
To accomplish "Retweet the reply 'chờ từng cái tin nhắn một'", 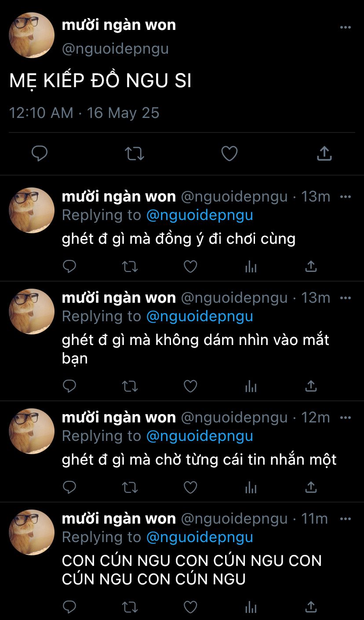I will (x=130, y=487).
